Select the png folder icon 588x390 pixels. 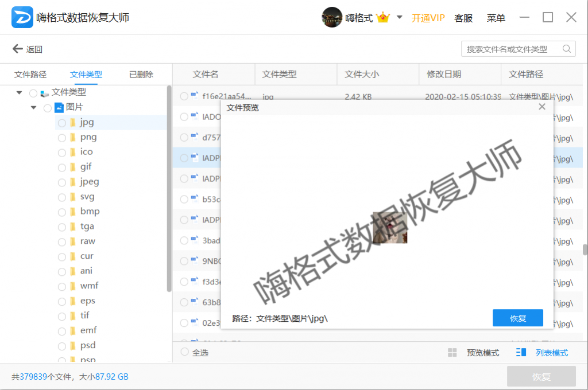pyautogui.click(x=73, y=138)
